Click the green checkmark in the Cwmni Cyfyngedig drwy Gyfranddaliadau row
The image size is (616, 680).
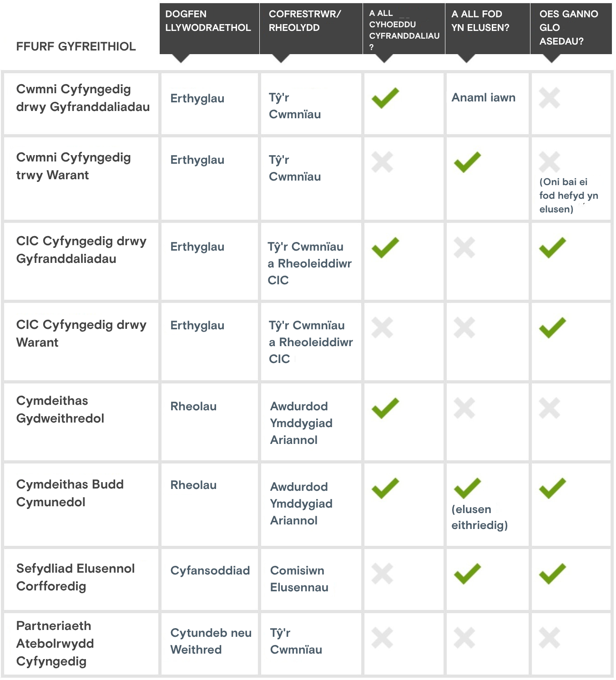[x=385, y=98]
